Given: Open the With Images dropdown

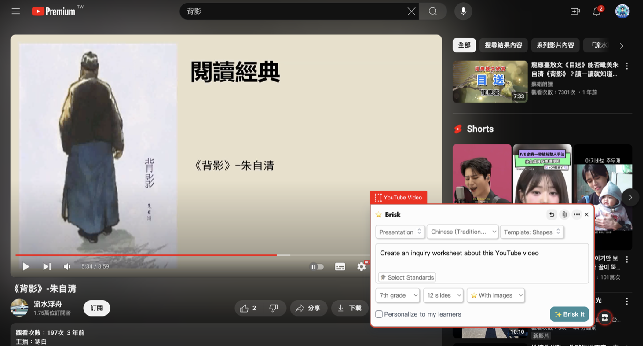Looking at the screenshot, I should (496, 295).
